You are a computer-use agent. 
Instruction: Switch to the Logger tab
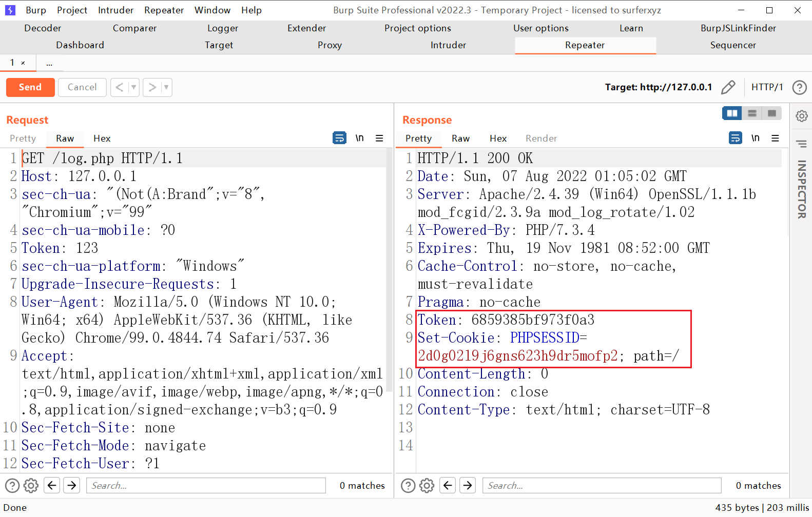223,28
